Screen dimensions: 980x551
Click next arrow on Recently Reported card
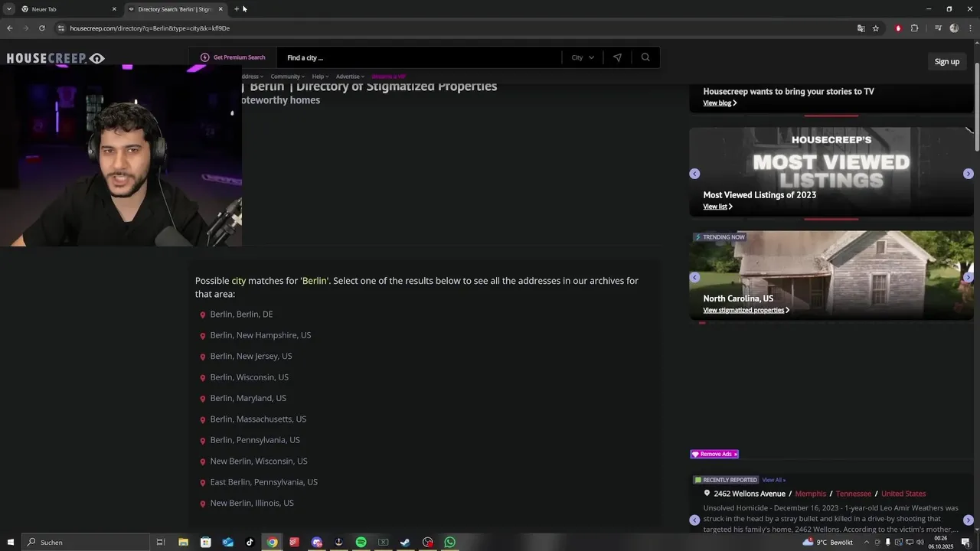pyautogui.click(x=969, y=520)
